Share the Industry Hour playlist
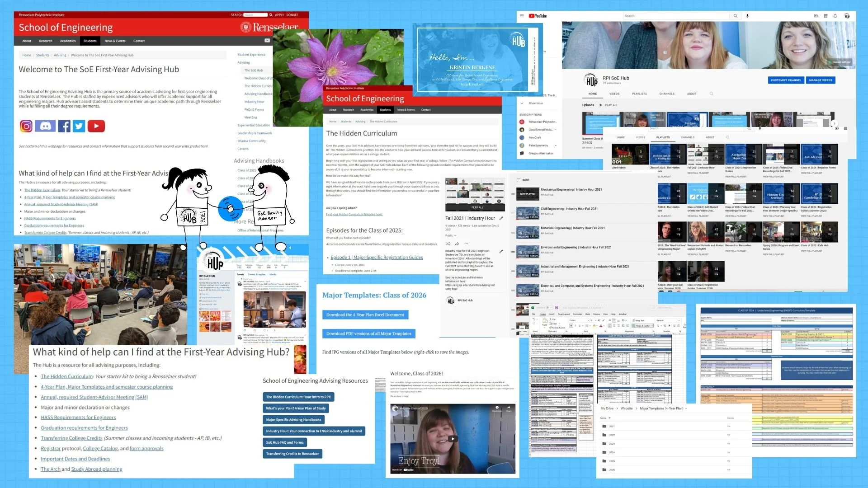The height and width of the screenshot is (488, 868). (x=457, y=244)
